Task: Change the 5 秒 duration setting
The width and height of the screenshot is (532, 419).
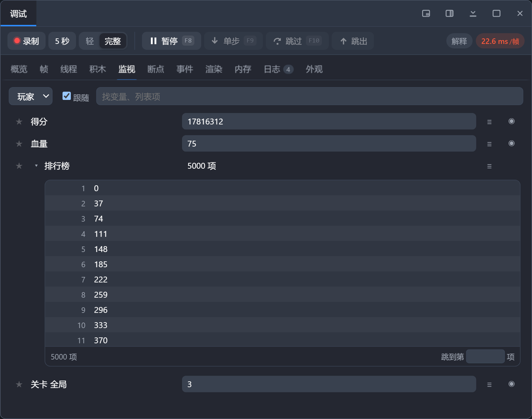Action: pos(62,41)
